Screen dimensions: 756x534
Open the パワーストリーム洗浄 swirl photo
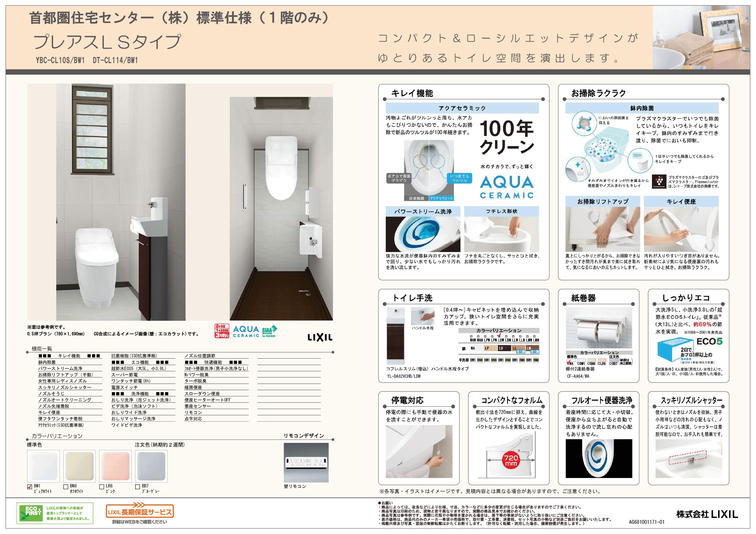(x=423, y=234)
